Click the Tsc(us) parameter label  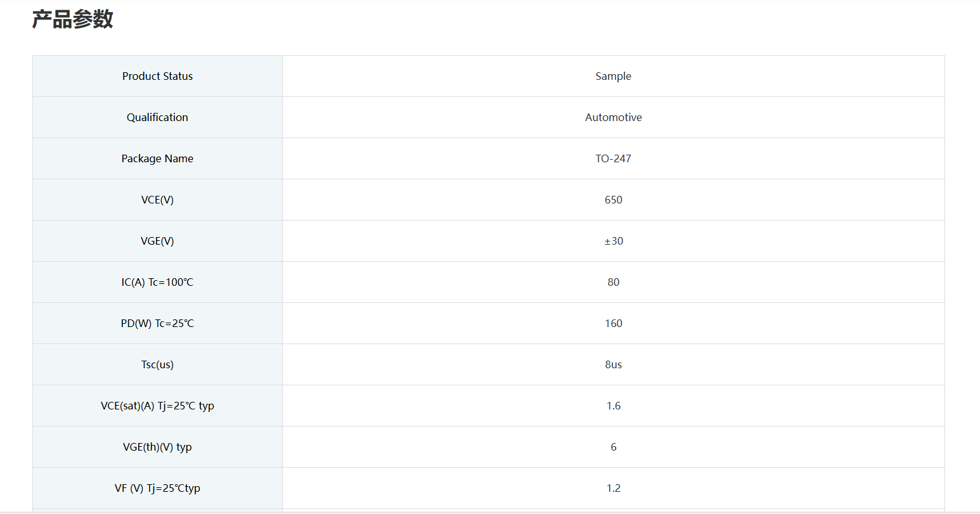[157, 364]
